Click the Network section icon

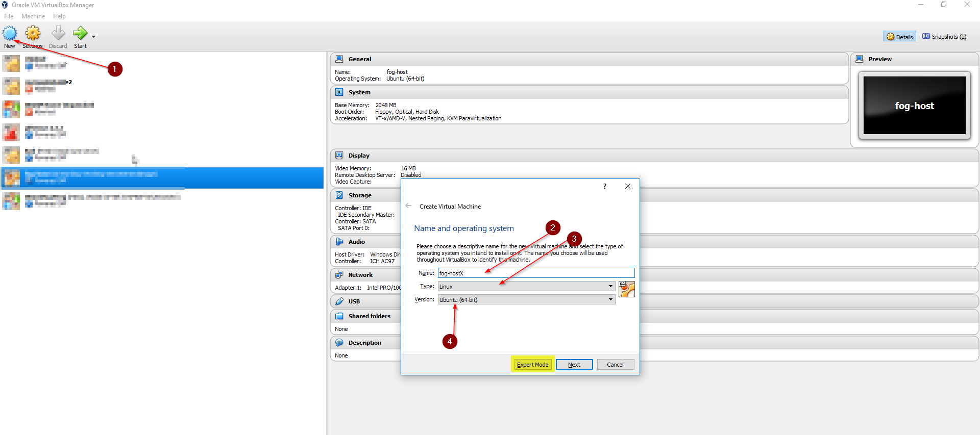[339, 275]
